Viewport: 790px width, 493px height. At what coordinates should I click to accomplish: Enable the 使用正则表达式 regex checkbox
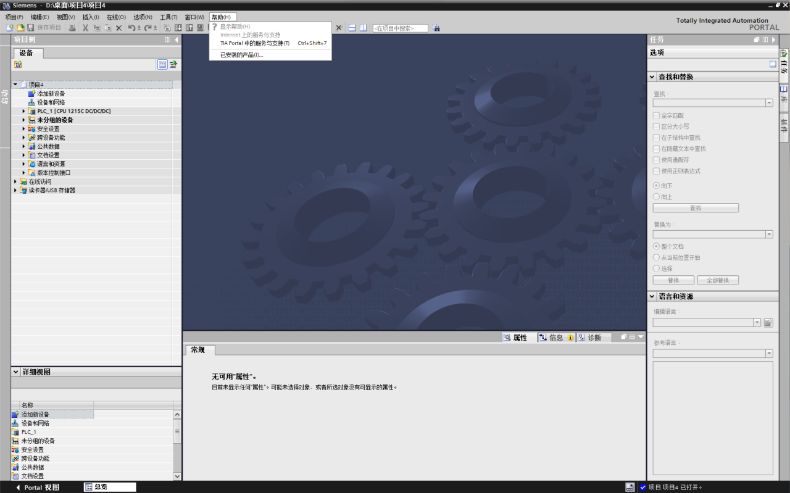coord(656,171)
